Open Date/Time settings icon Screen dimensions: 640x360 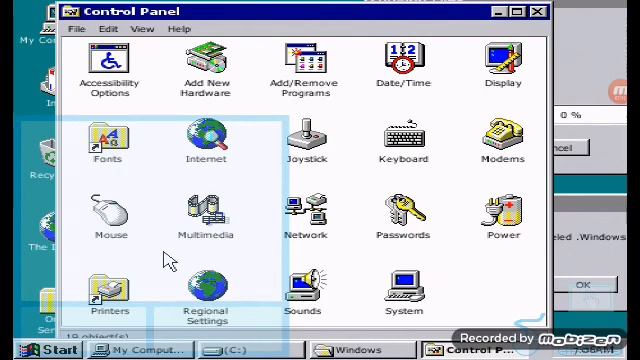click(x=404, y=58)
